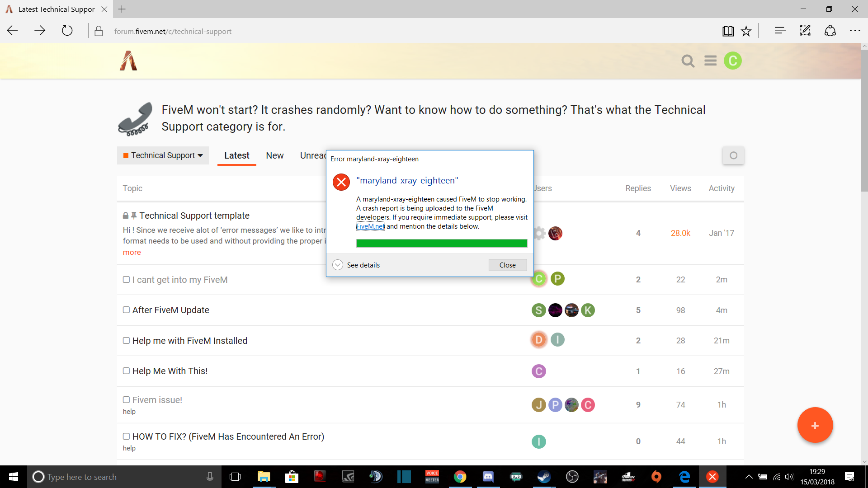Open Edge more options ellipsis
Image resolution: width=868 pixels, height=488 pixels.
pos(855,31)
